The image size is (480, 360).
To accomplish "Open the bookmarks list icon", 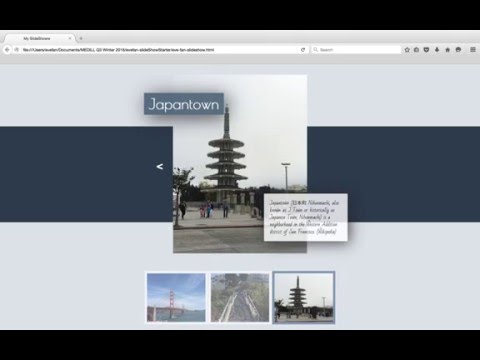I will point(417,50).
